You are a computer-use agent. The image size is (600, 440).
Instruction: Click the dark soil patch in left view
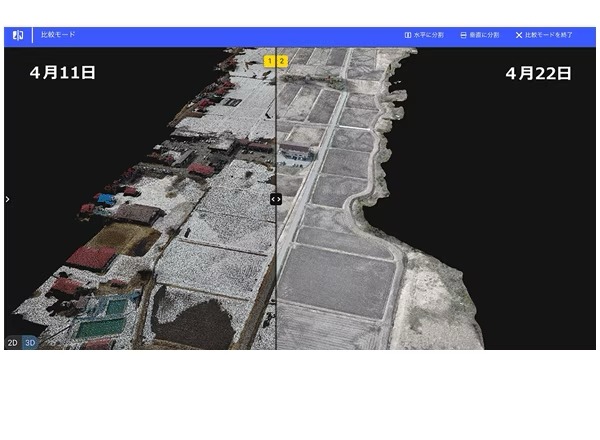[x=188, y=326]
